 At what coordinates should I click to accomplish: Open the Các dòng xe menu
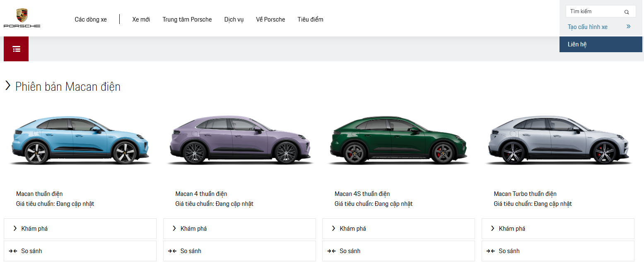(90, 19)
